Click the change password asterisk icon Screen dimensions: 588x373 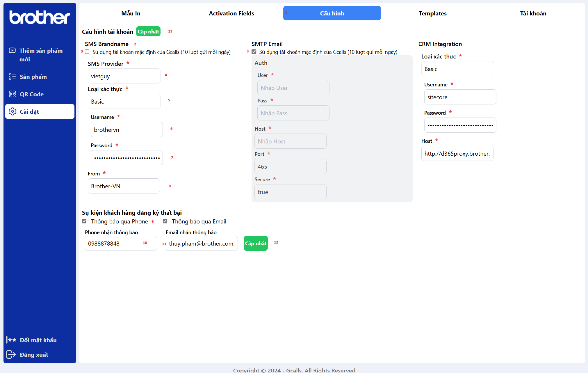click(x=11, y=340)
